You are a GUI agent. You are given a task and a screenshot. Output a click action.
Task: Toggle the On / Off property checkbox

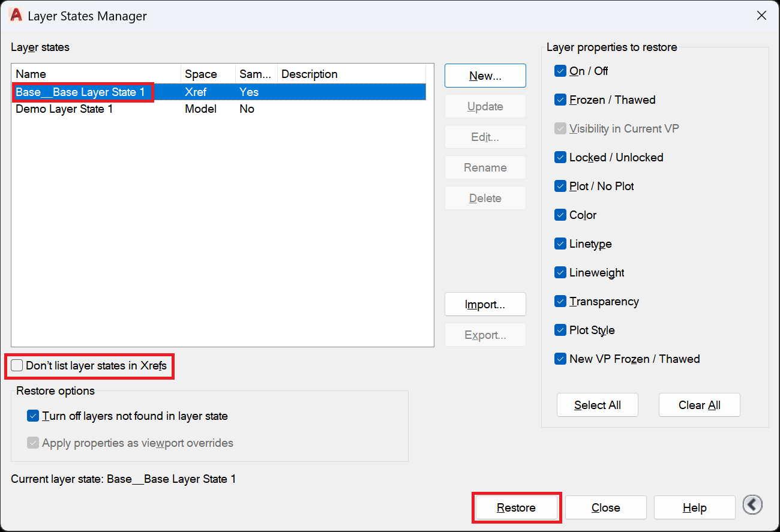pyautogui.click(x=560, y=71)
